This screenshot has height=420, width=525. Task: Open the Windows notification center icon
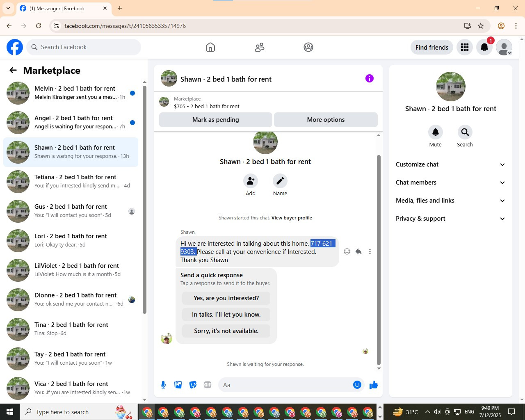click(x=511, y=412)
